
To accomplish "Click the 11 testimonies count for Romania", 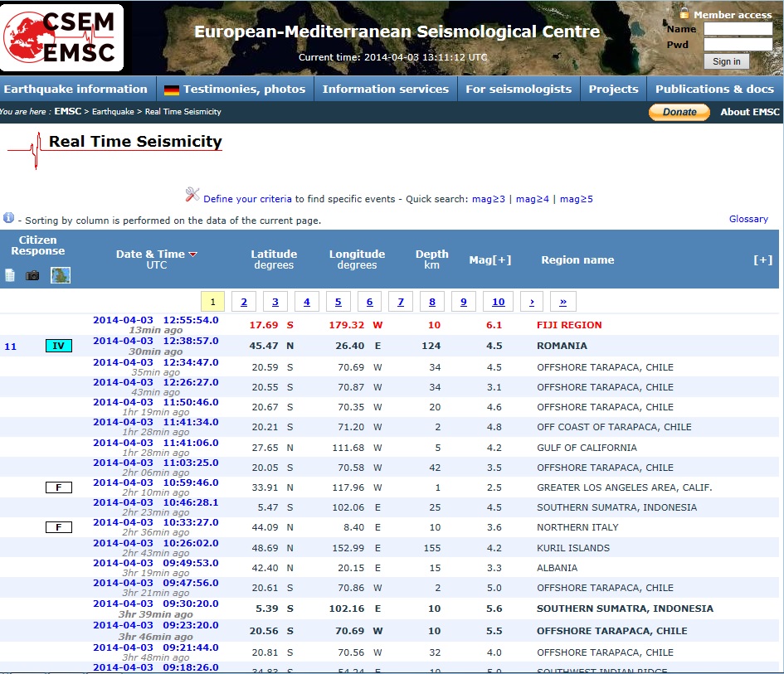I will [11, 347].
